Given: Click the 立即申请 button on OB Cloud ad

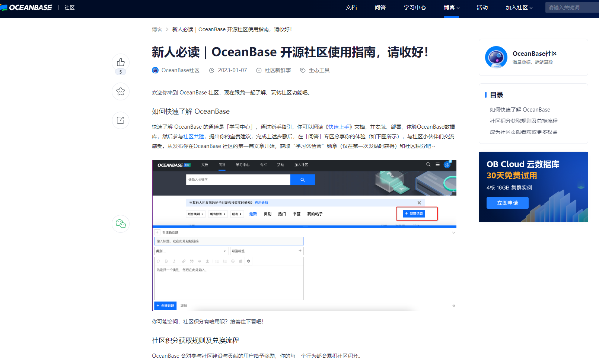Looking at the screenshot, I should 507,203.
